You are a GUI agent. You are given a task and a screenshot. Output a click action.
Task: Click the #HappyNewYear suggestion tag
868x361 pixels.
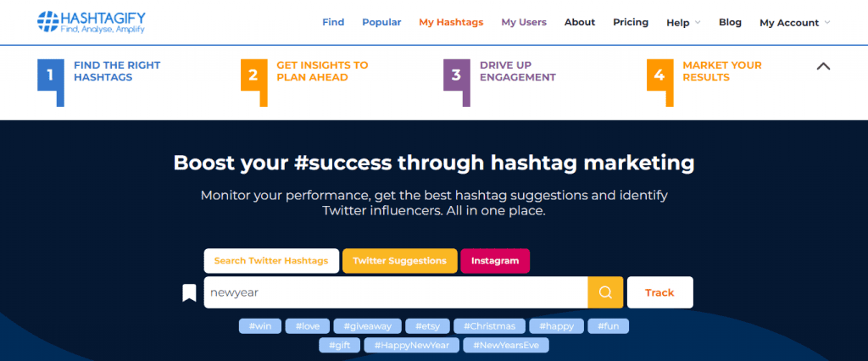pos(411,346)
